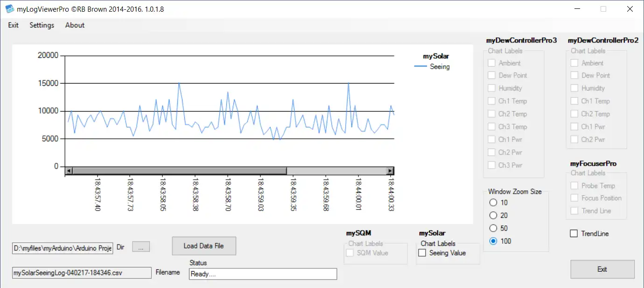Click the 20000 y-axis label

coord(47,56)
